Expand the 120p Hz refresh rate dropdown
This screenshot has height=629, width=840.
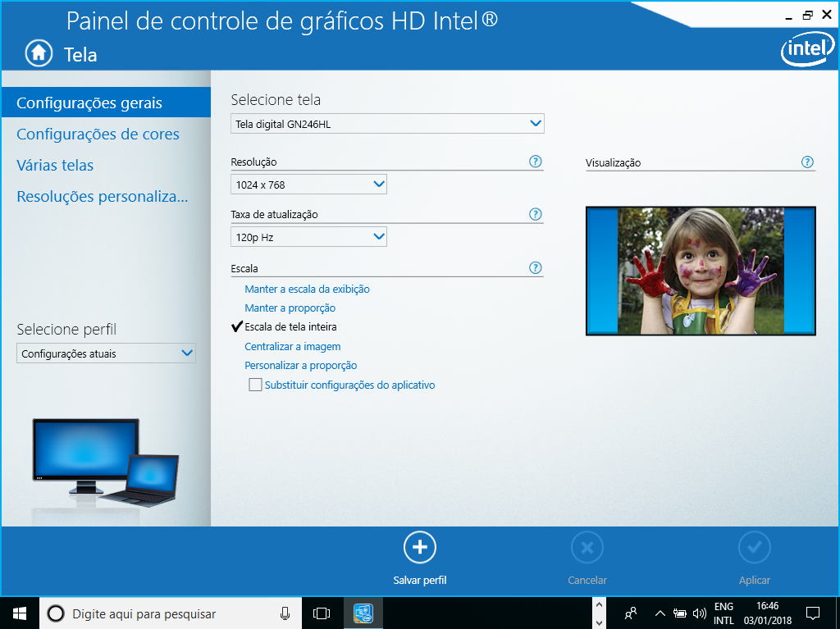(x=308, y=237)
